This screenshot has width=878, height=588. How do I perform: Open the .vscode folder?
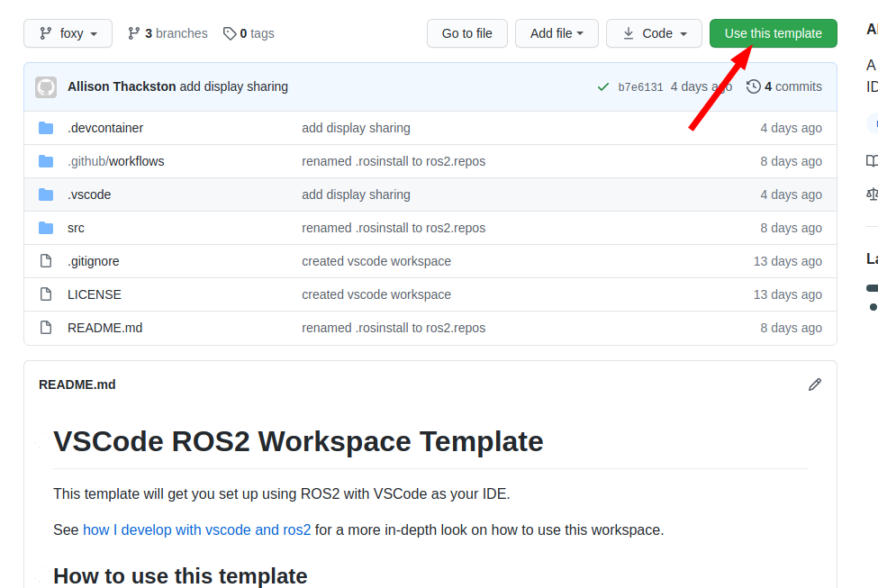coord(89,194)
